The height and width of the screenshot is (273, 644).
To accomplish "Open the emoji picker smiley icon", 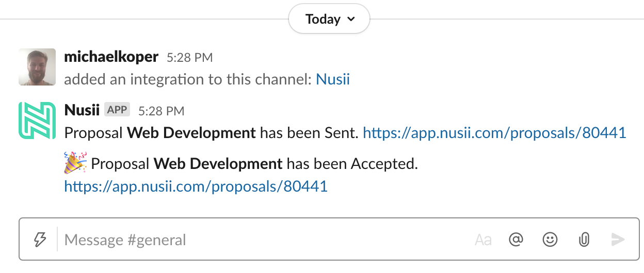I will click(550, 240).
